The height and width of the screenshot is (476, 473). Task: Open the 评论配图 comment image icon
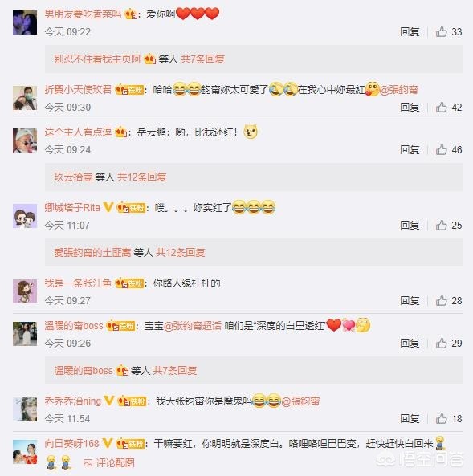tap(109, 462)
